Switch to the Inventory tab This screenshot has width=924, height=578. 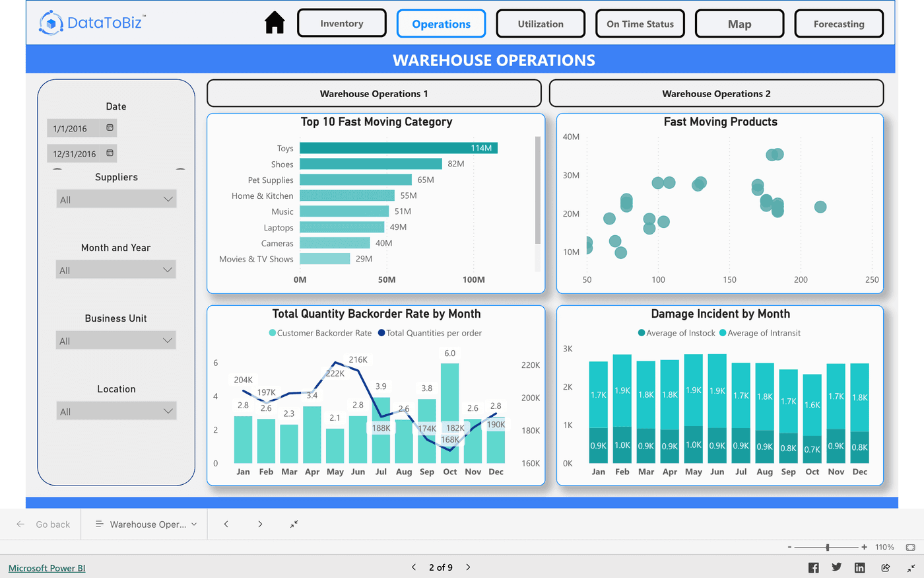click(x=341, y=22)
